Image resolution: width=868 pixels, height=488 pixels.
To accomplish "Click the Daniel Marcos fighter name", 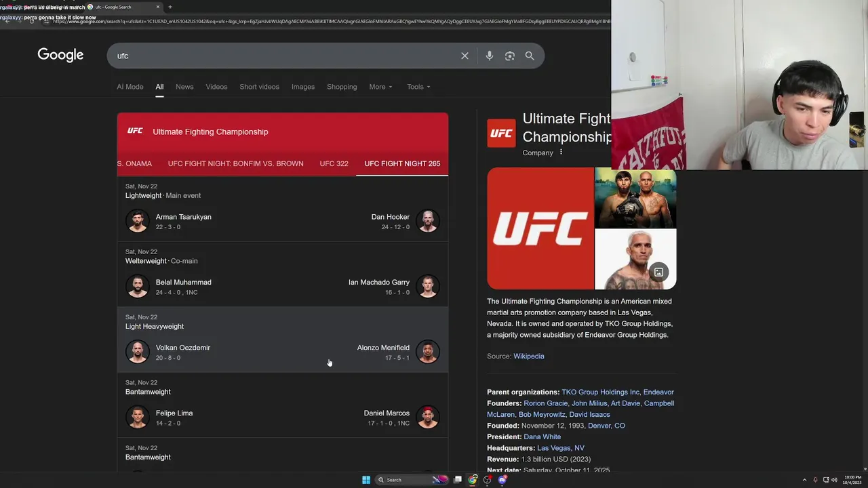I will pos(387,413).
